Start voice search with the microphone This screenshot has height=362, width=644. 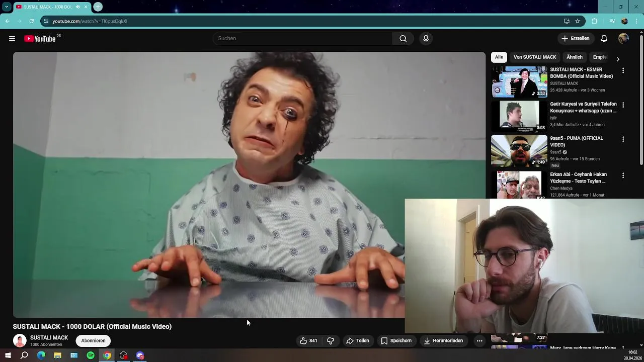click(426, 39)
